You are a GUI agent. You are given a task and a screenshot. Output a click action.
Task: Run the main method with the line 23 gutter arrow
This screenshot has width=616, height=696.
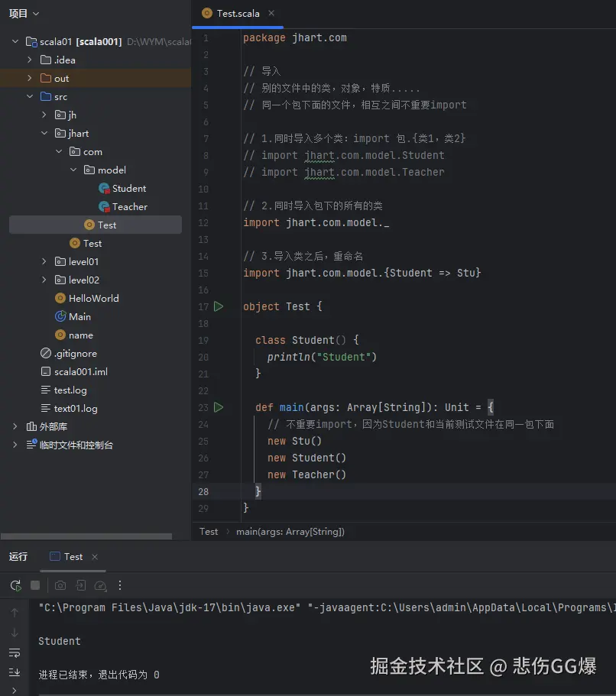point(219,407)
